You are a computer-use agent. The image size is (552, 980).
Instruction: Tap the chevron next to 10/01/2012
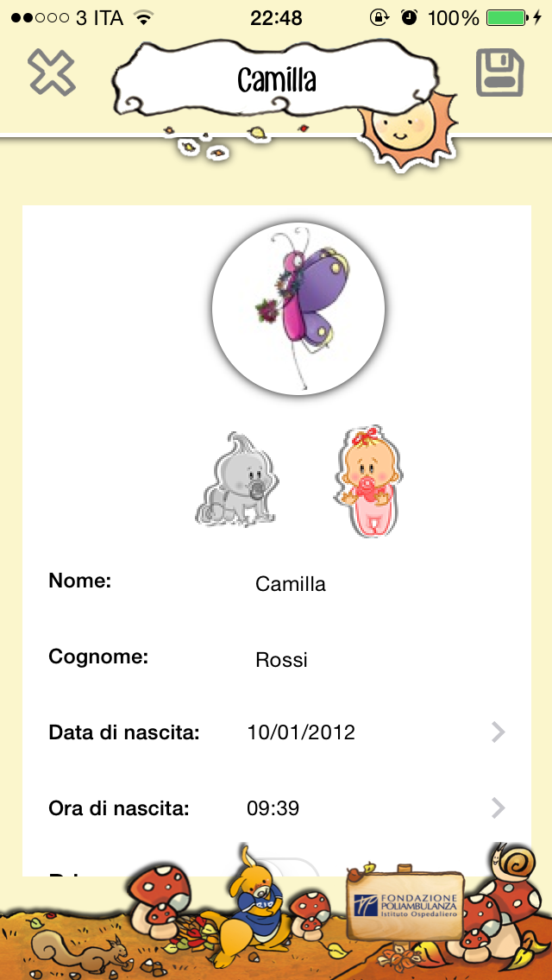tap(497, 732)
